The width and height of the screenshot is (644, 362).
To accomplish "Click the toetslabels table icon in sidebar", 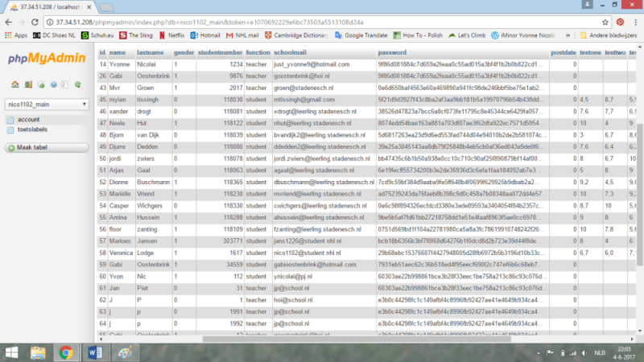I will point(10,130).
